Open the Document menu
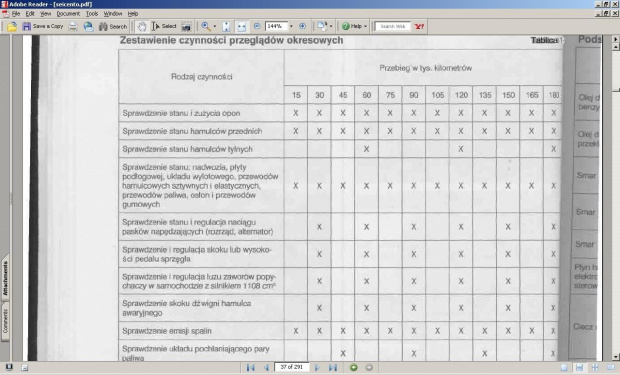The width and height of the screenshot is (620, 375). 68,14
